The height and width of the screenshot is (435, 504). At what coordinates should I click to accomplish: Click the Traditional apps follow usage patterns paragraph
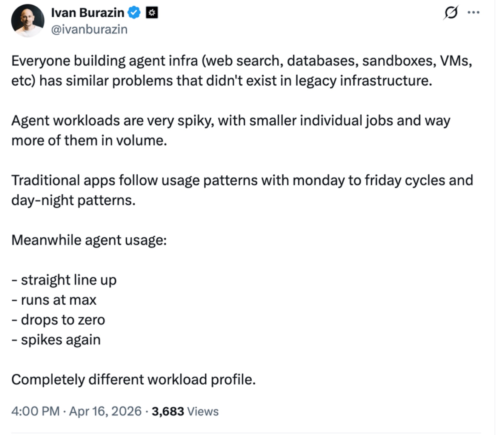(242, 190)
